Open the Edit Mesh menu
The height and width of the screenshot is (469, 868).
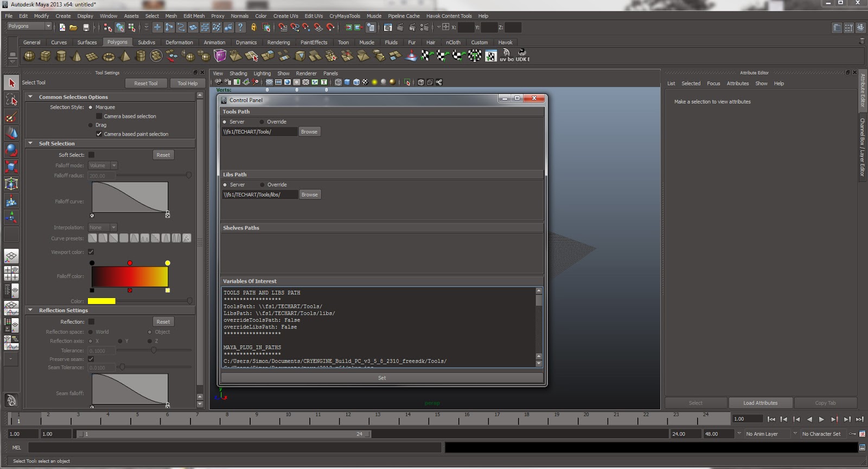[194, 16]
